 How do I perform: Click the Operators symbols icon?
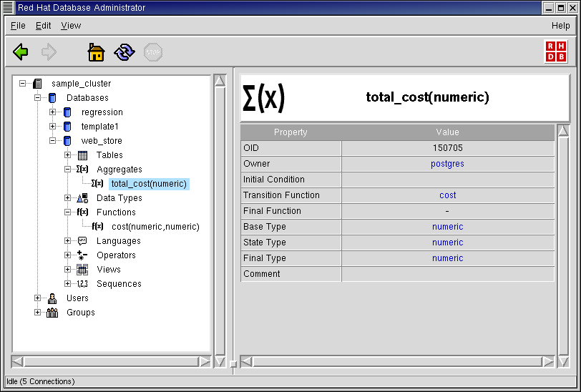click(82, 255)
